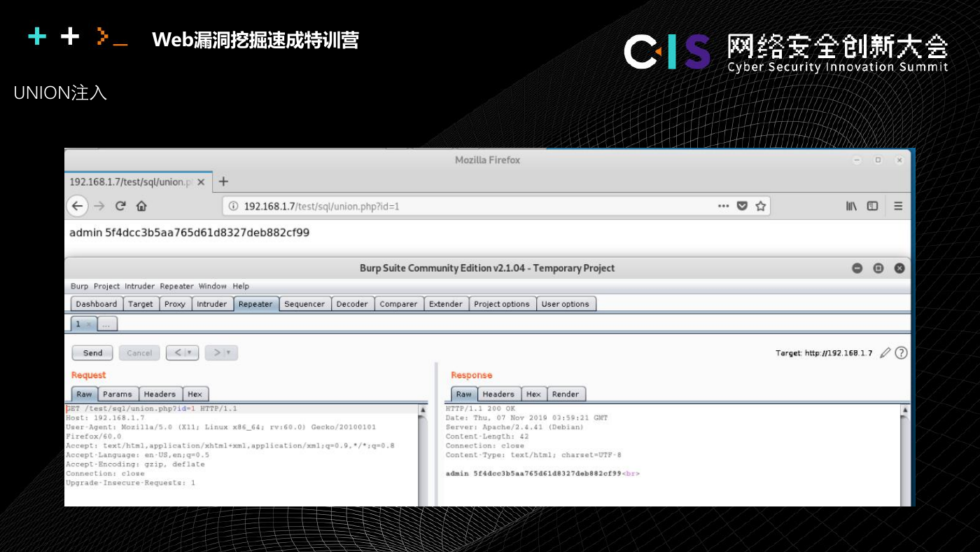The width and height of the screenshot is (980, 552).
Task: Reload the Firefox page
Action: (120, 206)
